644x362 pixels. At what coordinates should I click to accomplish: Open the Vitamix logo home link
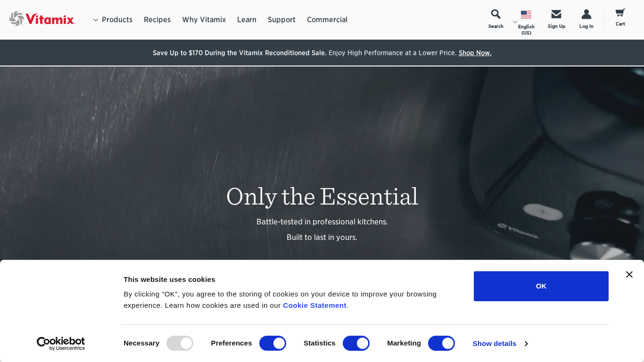(x=42, y=19)
